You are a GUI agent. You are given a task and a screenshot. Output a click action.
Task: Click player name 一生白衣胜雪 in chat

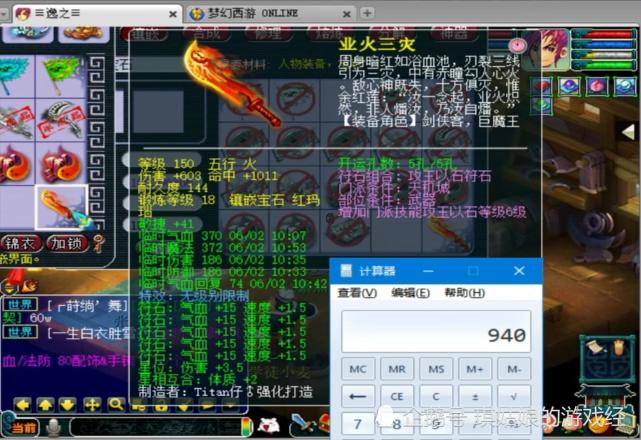(x=93, y=333)
